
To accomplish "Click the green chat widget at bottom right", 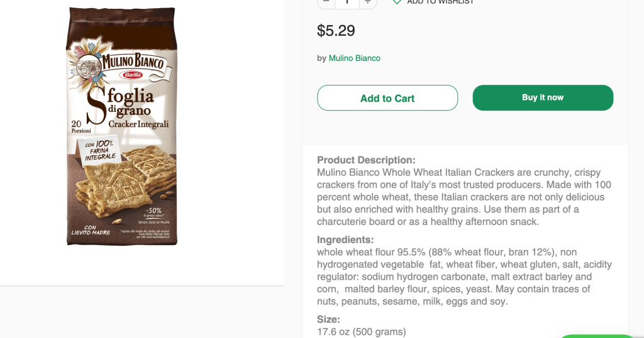I will point(597,335).
